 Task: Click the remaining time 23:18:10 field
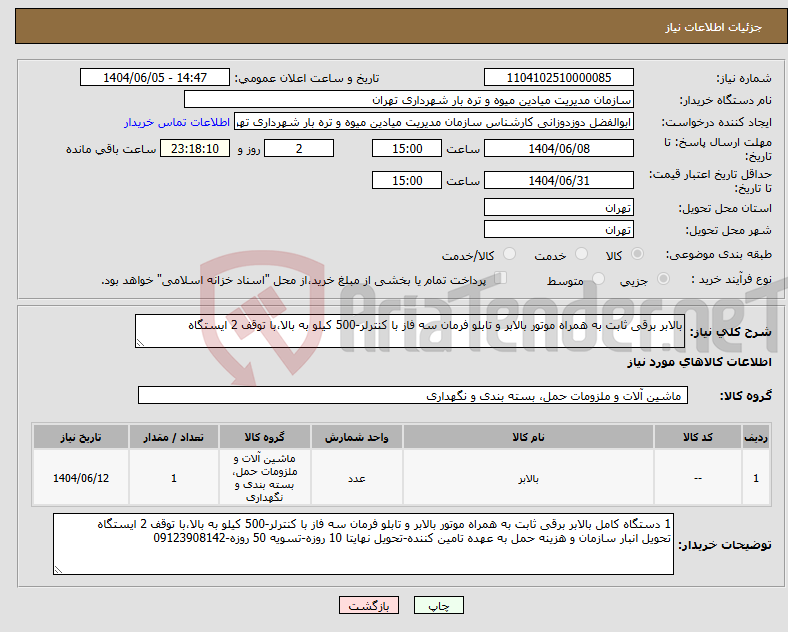pyautogui.click(x=194, y=149)
